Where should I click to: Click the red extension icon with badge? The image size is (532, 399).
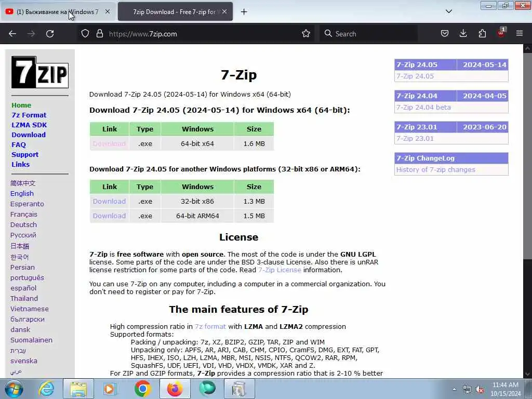click(x=501, y=33)
